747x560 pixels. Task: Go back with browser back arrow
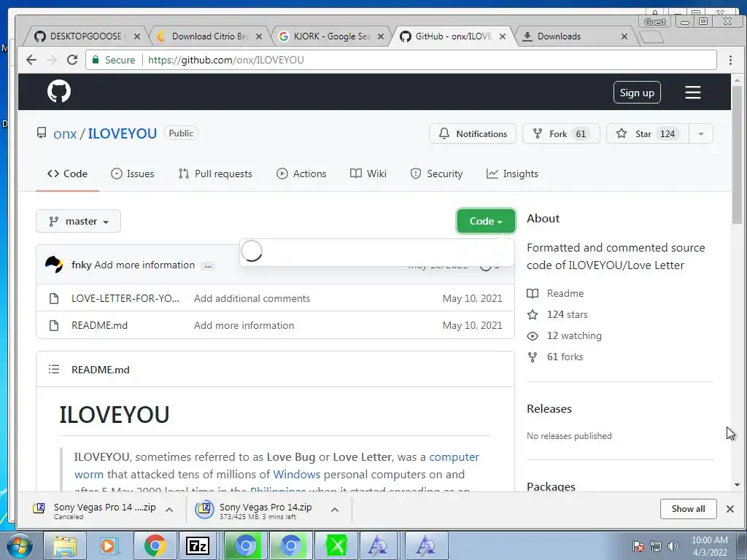[x=31, y=60]
